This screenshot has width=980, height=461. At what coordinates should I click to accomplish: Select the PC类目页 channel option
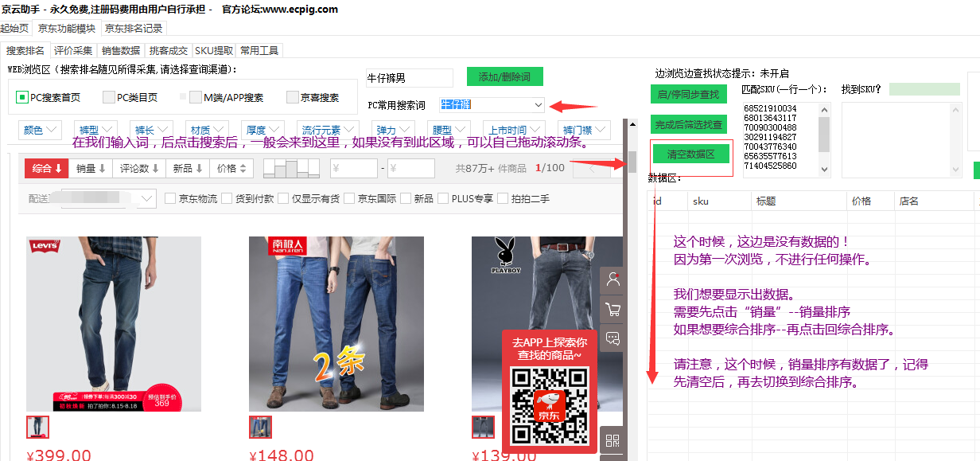tap(130, 97)
